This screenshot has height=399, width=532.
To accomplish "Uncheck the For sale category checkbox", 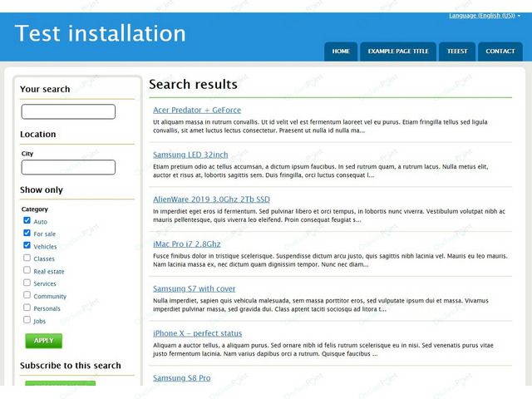I will click(27, 233).
